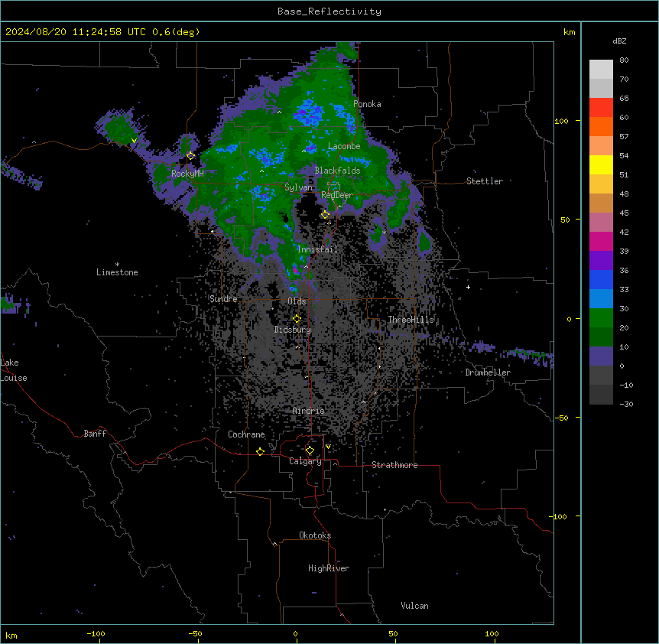Click the ThreeHills town label
The height and width of the screenshot is (644, 659).
click(411, 320)
